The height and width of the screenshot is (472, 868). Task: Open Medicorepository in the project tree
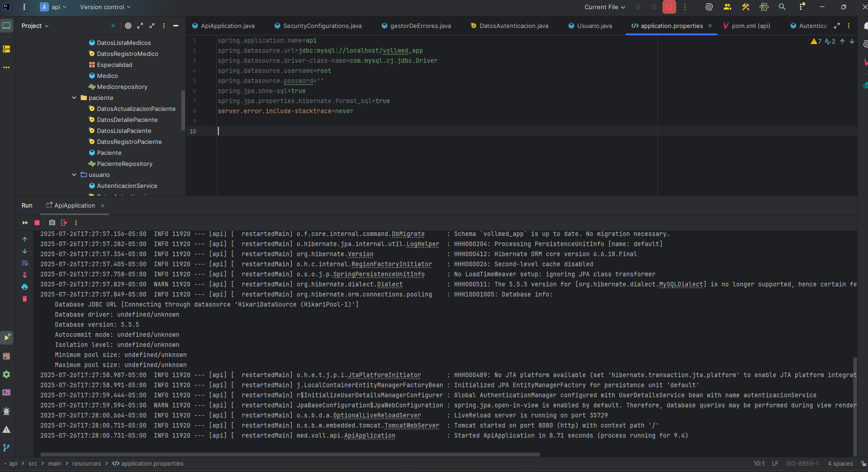coord(122,87)
